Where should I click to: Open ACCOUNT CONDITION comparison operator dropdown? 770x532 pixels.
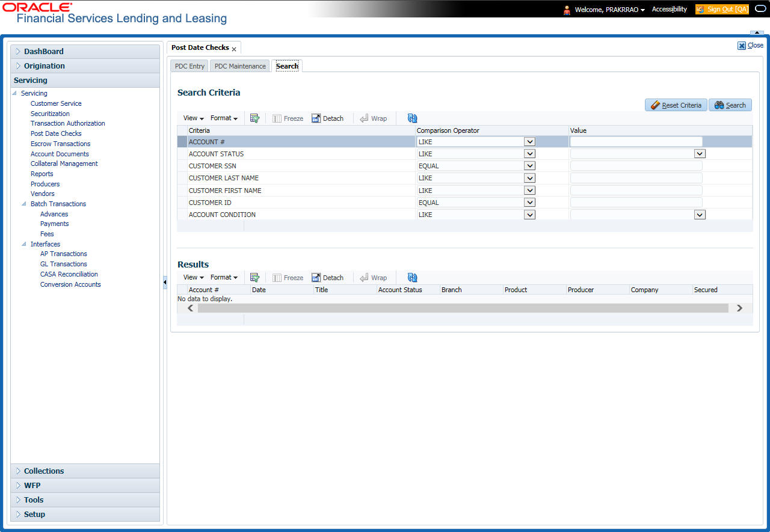point(529,215)
